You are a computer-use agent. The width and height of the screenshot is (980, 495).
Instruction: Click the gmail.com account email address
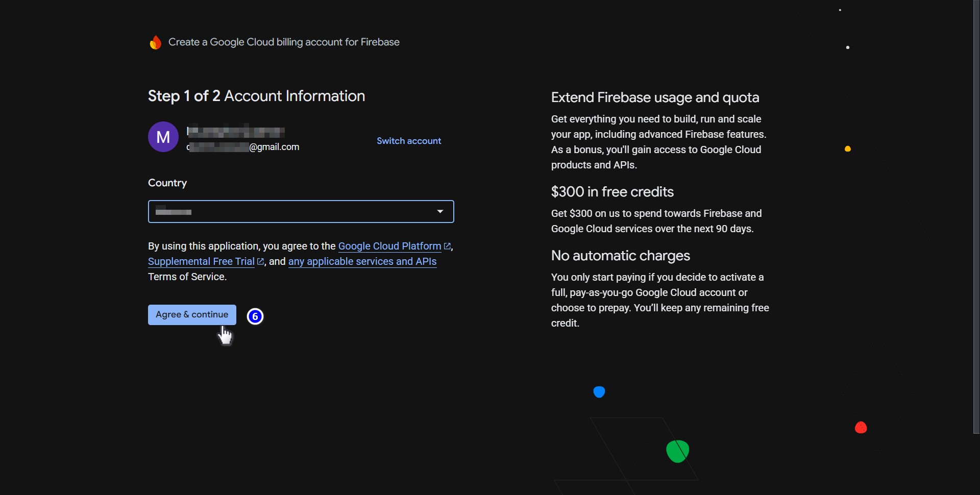pos(244,147)
